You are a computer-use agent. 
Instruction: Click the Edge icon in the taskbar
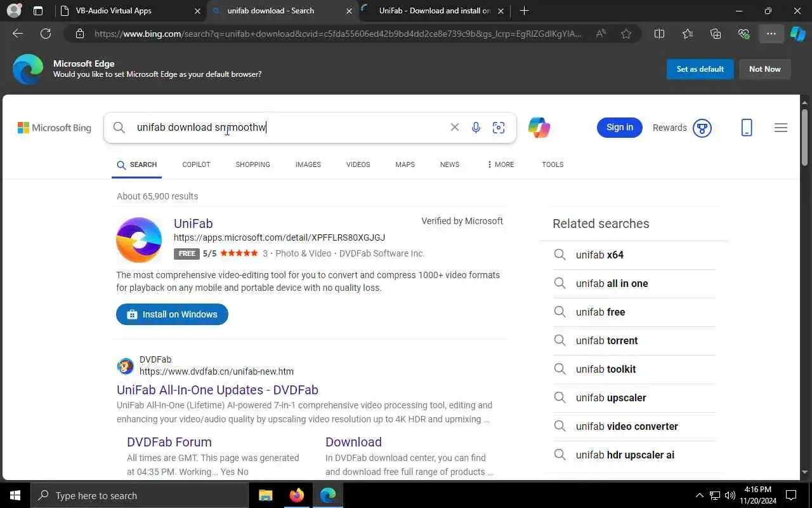(x=327, y=495)
